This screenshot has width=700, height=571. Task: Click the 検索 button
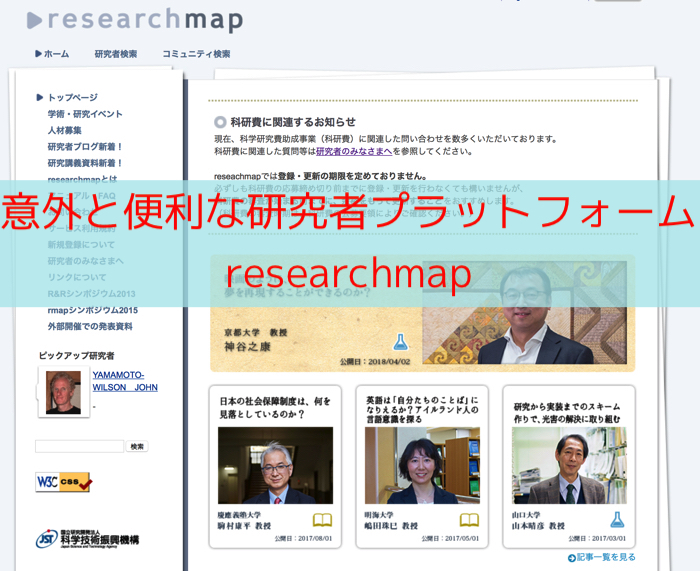(x=137, y=446)
